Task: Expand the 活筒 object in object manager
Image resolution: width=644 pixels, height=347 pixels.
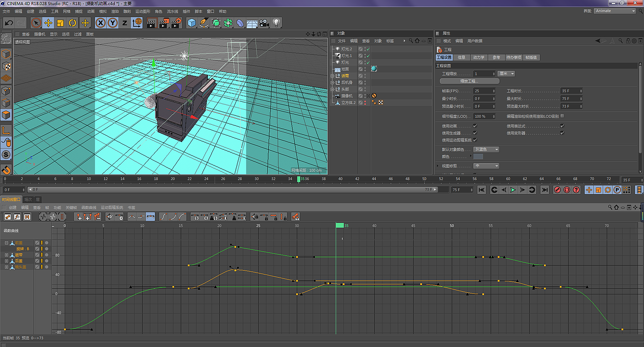Action: pos(332,75)
